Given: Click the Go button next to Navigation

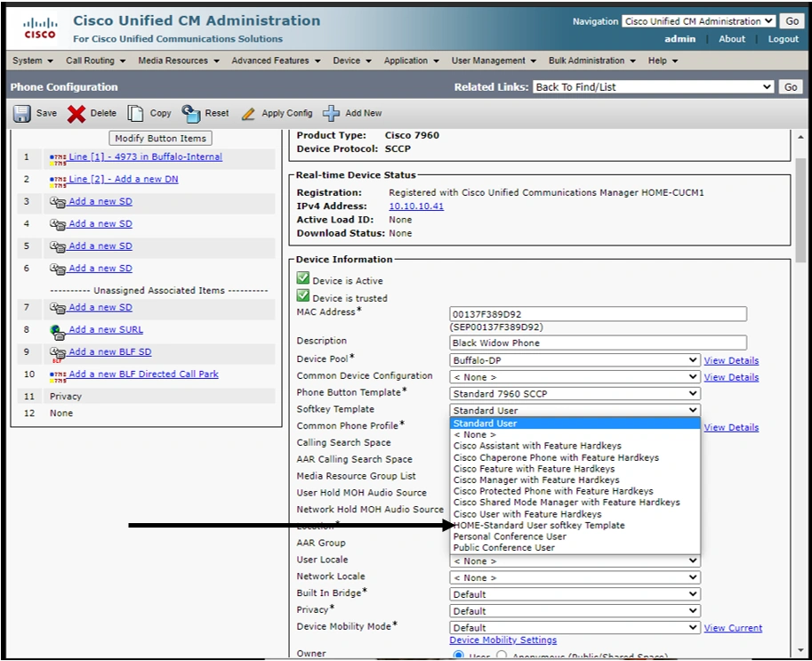Looking at the screenshot, I should coord(792,21).
